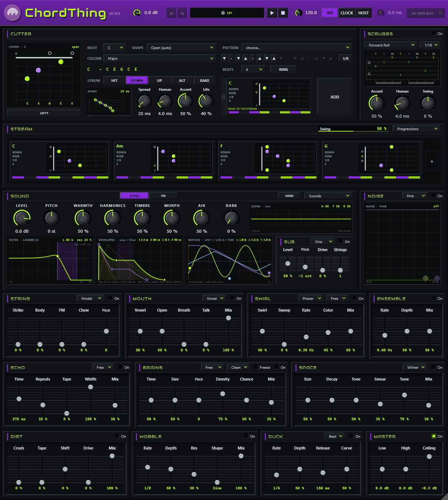This screenshot has width=448, height=500.
Task: Select the UP strum mode
Action: pos(159,80)
